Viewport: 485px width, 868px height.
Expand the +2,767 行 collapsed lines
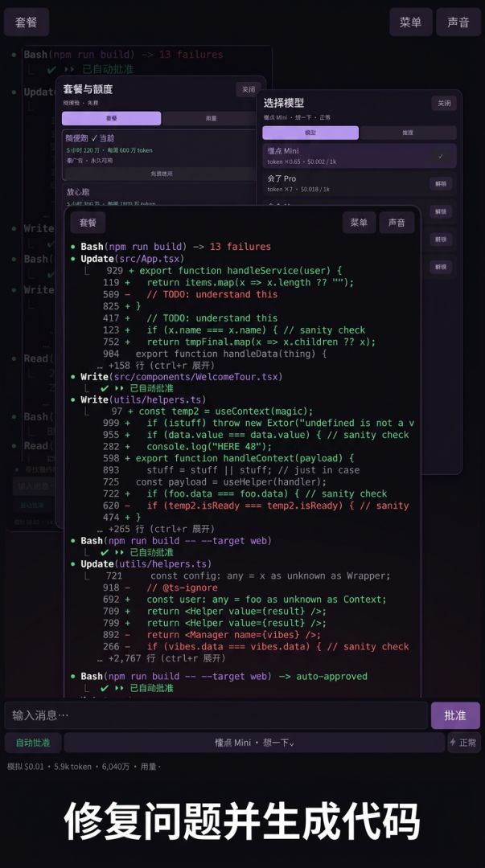[161, 658]
